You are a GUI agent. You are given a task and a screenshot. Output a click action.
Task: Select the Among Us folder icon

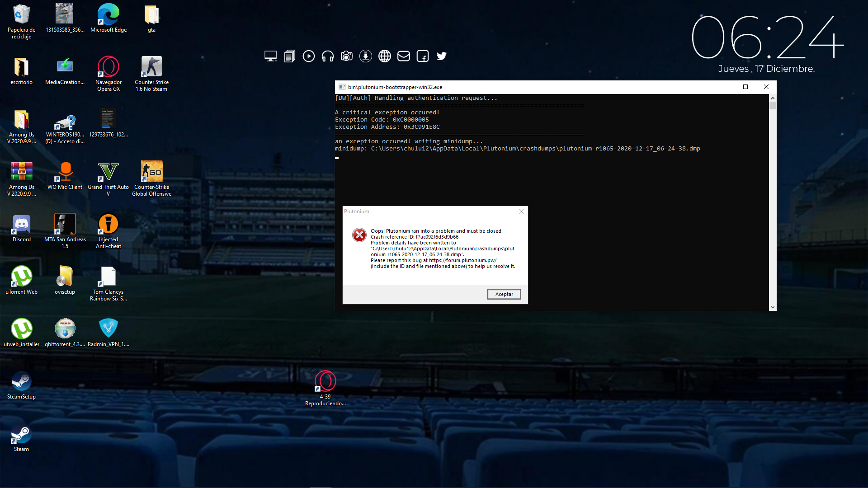[21, 126]
